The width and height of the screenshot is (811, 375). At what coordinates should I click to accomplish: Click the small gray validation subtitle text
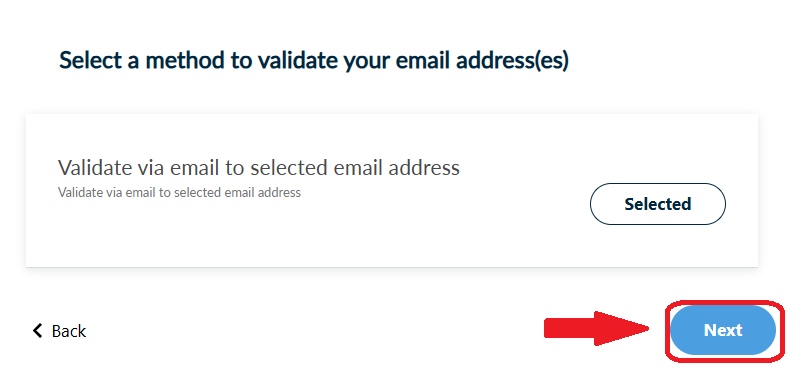point(179,192)
